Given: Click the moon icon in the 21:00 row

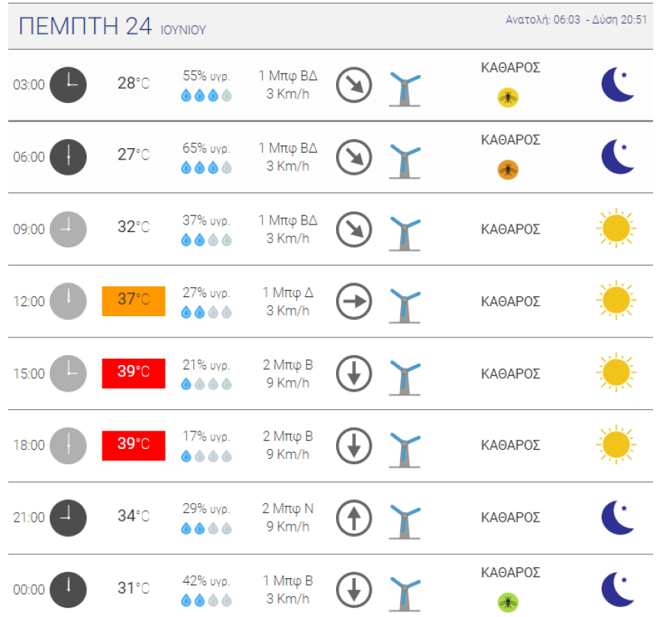Looking at the screenshot, I should [x=617, y=517].
